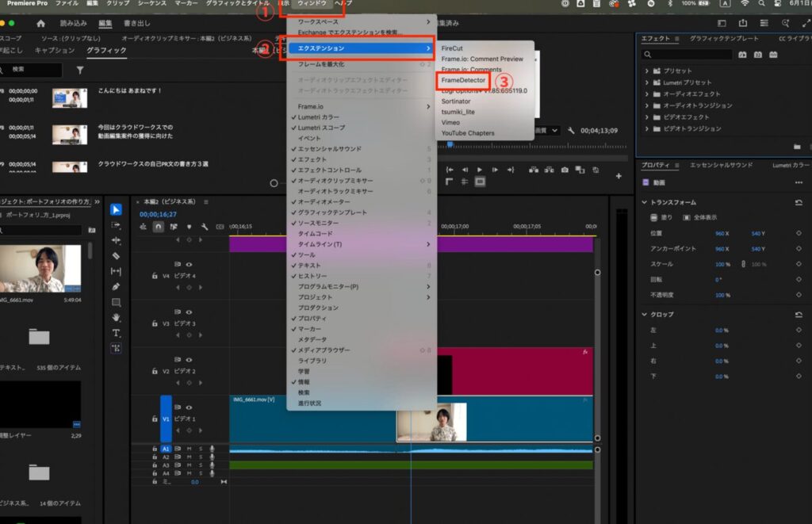Click the timeline timecode 00;00;16;27

158,214
